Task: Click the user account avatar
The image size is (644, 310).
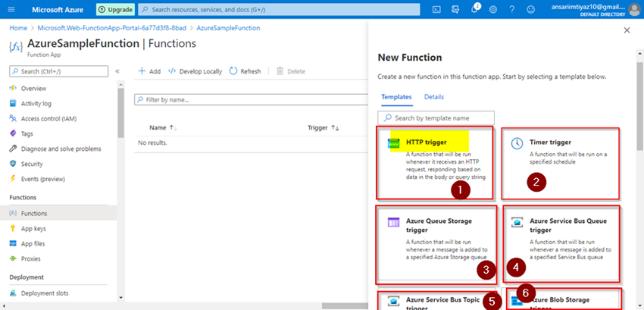Action: [x=635, y=9]
